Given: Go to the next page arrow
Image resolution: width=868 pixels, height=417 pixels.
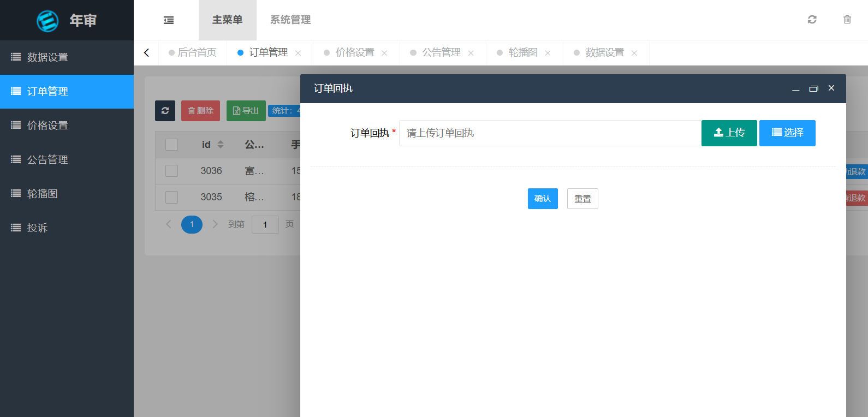Looking at the screenshot, I should click(x=215, y=224).
